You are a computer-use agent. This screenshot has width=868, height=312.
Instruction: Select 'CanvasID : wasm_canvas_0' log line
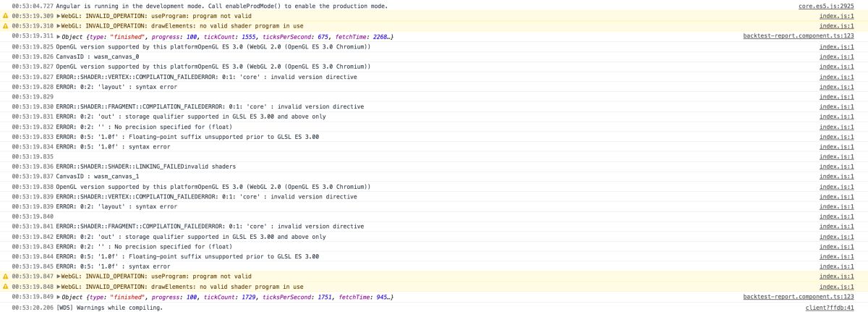pos(98,56)
